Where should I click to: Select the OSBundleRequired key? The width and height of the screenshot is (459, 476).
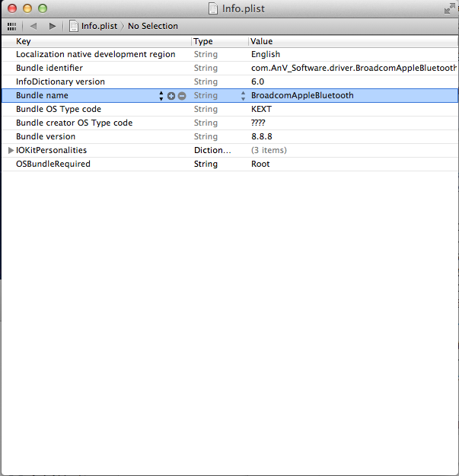coord(53,164)
